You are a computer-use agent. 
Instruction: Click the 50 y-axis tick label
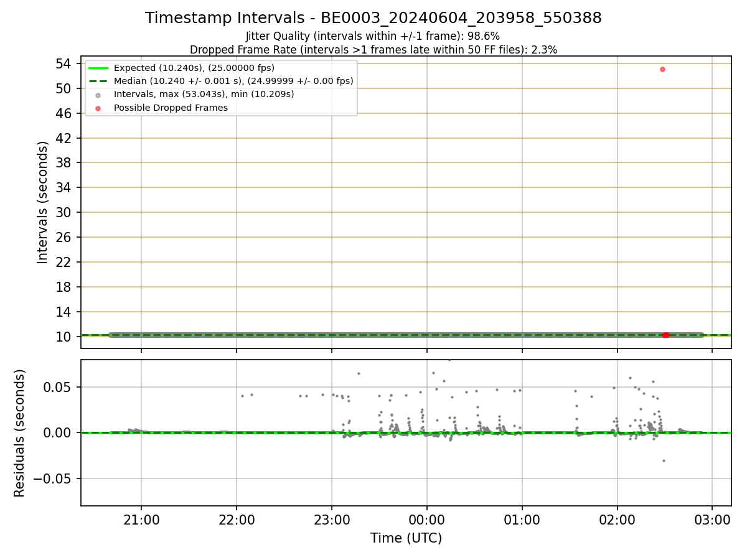pyautogui.click(x=64, y=88)
